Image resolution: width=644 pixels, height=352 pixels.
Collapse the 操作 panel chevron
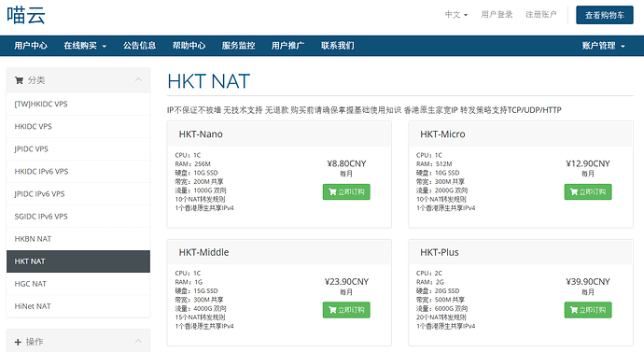[x=138, y=341]
